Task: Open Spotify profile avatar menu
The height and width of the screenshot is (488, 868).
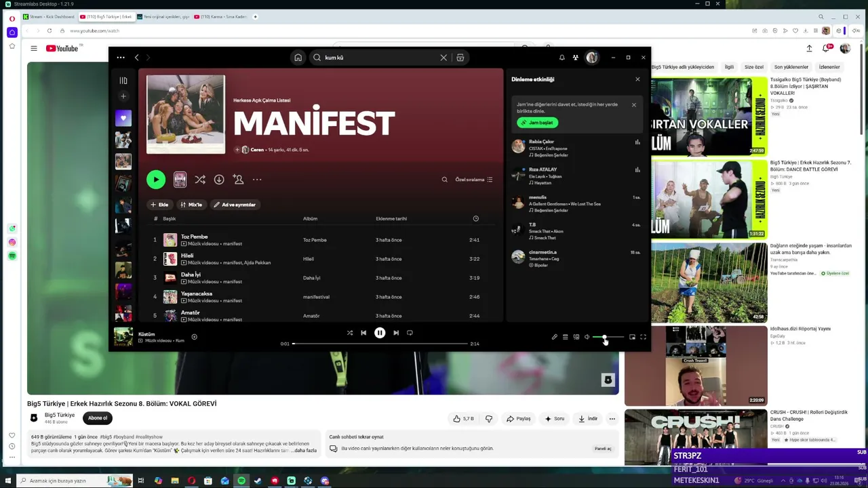Action: point(592,58)
